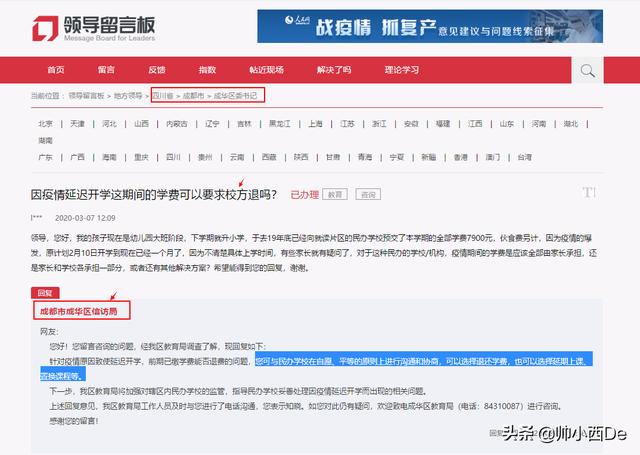Viewport: 640px width, 455px height.
Task: Open the 解决了吗 menu item
Action: pyautogui.click(x=333, y=70)
